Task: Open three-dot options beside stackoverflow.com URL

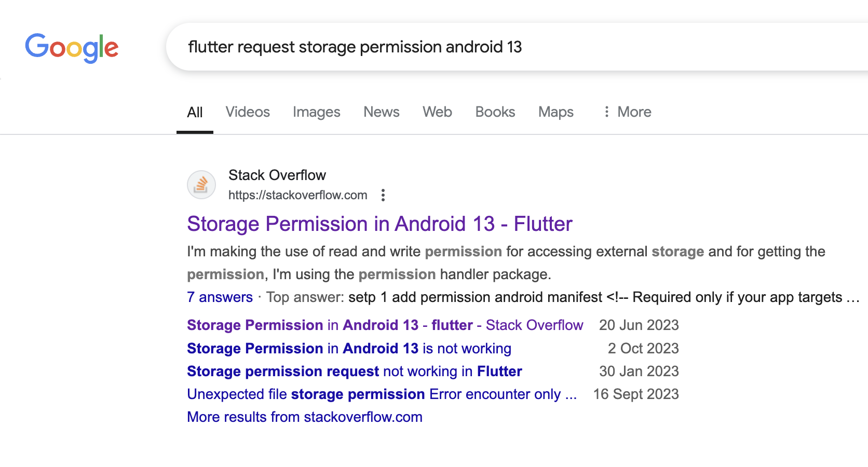Action: click(383, 195)
